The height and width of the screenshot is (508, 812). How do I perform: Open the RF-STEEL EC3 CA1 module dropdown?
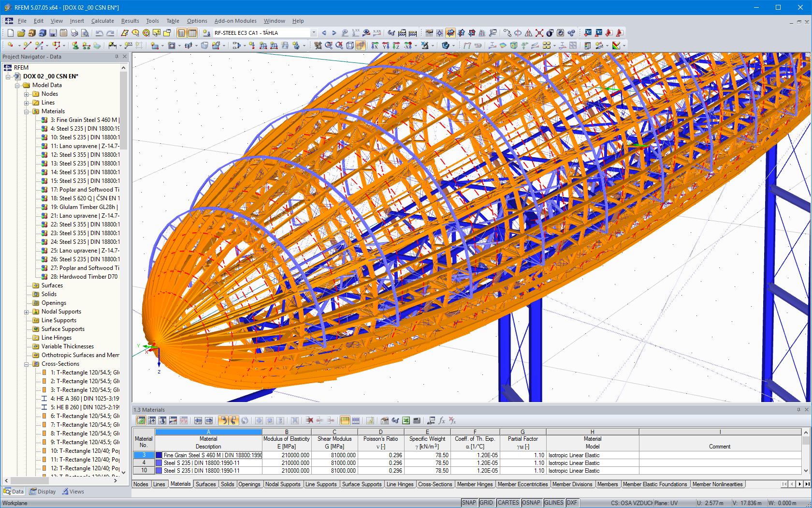click(314, 33)
